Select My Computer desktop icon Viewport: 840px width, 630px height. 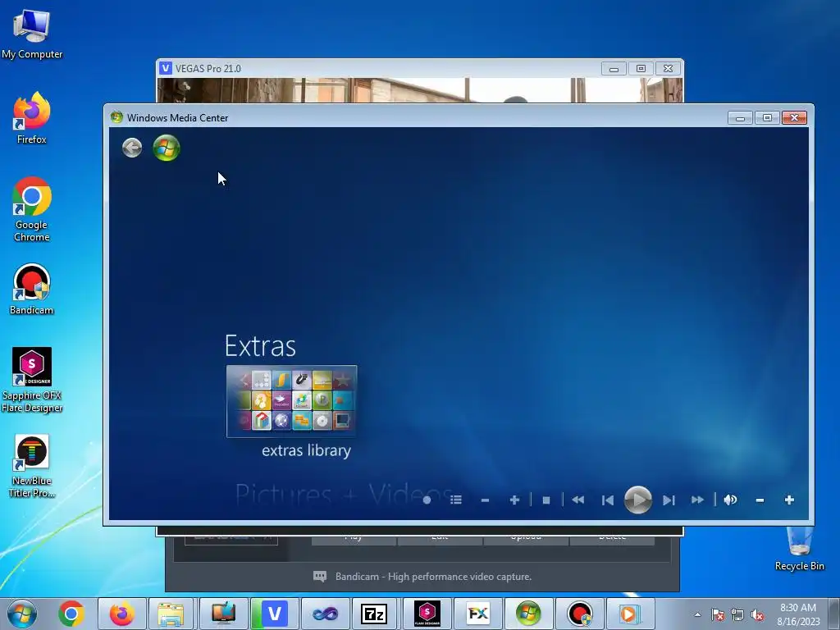coord(32,34)
